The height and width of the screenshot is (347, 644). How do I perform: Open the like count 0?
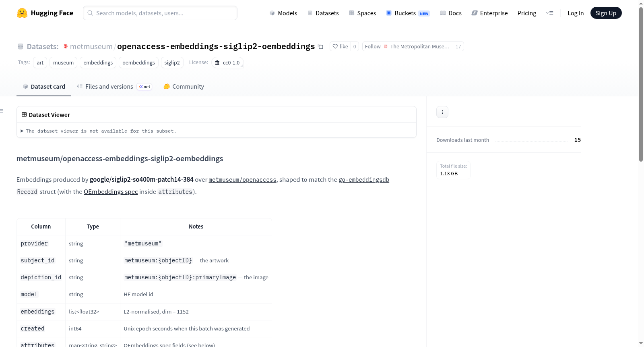(355, 46)
